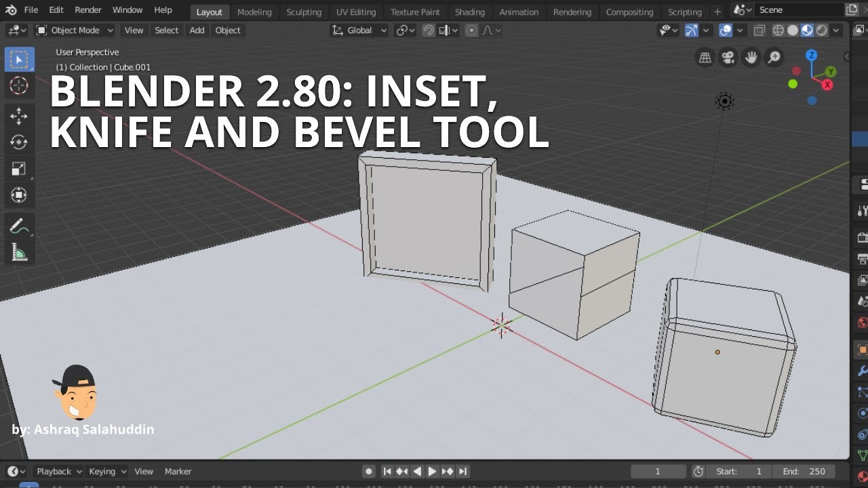The height and width of the screenshot is (488, 868).
Task: Add a new workspace with plus icon
Action: 717,12
